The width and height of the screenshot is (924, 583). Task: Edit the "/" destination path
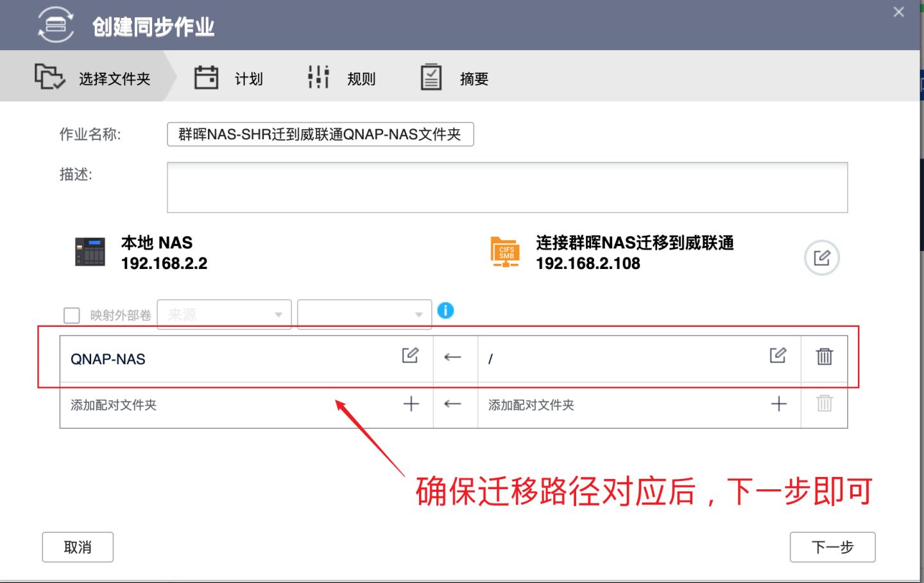click(x=778, y=356)
